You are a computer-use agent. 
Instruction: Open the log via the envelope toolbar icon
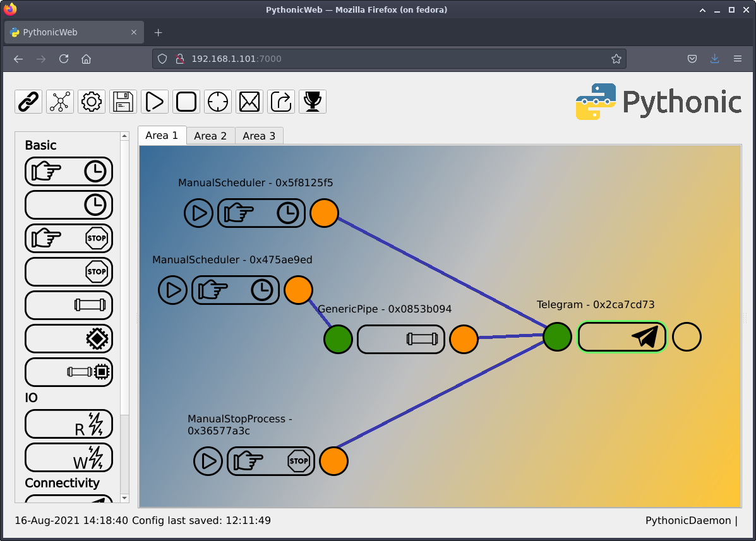[x=249, y=101]
